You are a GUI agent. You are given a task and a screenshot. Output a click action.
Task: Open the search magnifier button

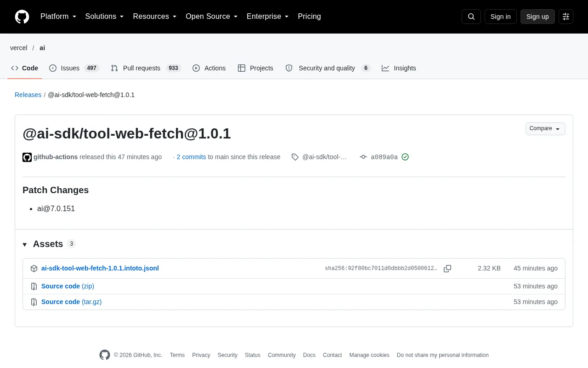(471, 17)
